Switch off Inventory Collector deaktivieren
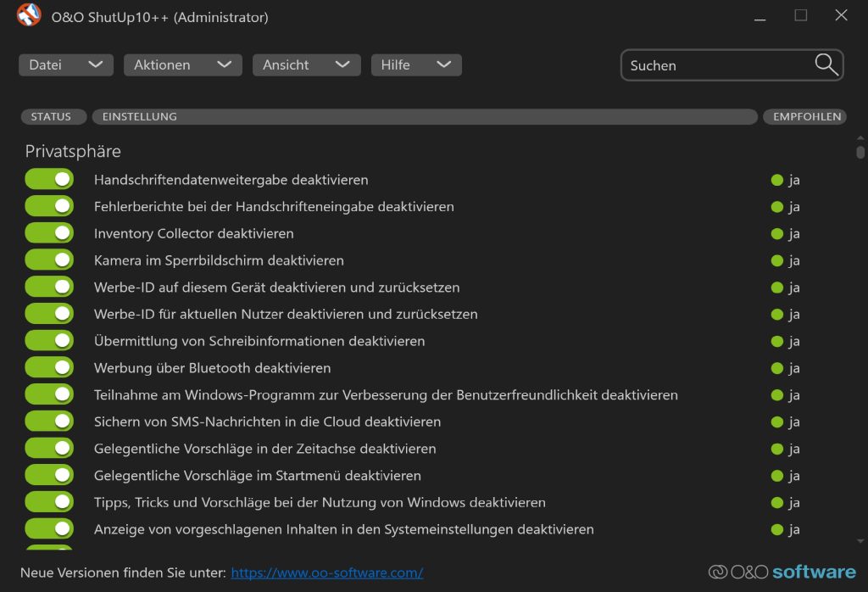Screen dimensions: 868x592 click(49, 233)
